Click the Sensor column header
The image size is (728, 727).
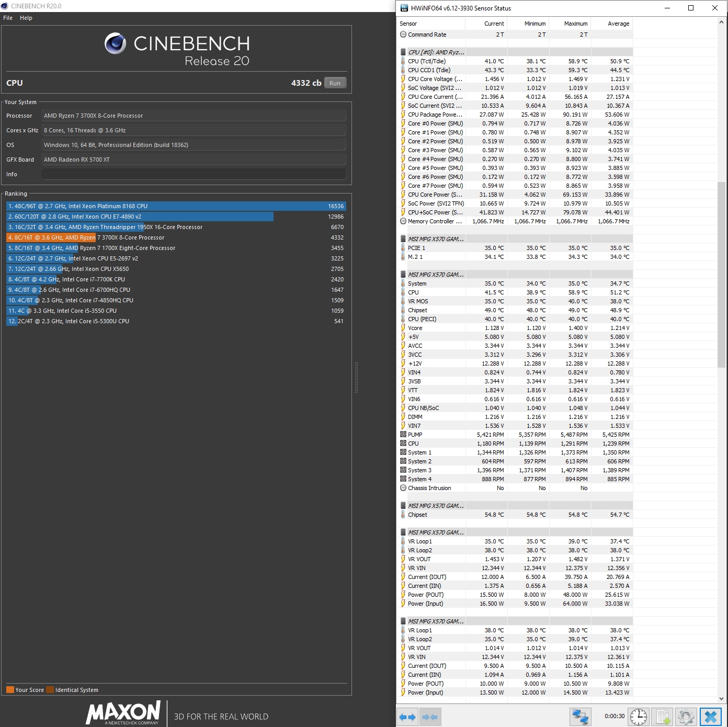[x=431, y=24]
